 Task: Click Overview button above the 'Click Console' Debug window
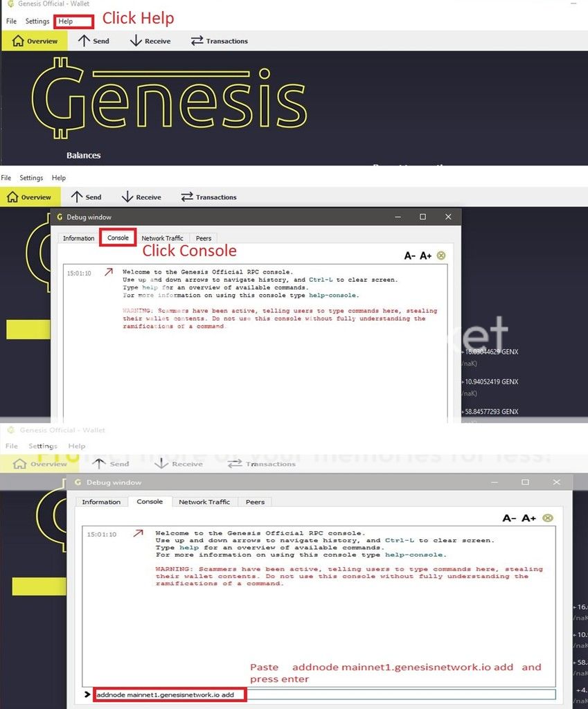(x=29, y=197)
